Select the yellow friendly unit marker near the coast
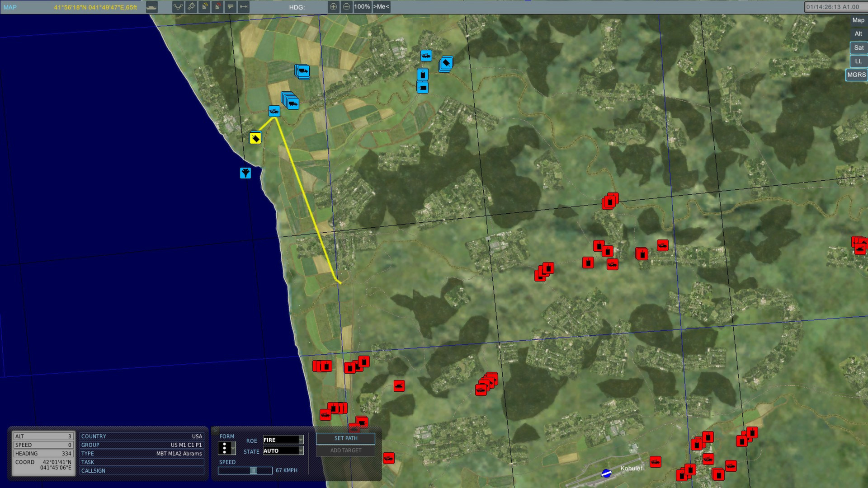 [x=255, y=138]
